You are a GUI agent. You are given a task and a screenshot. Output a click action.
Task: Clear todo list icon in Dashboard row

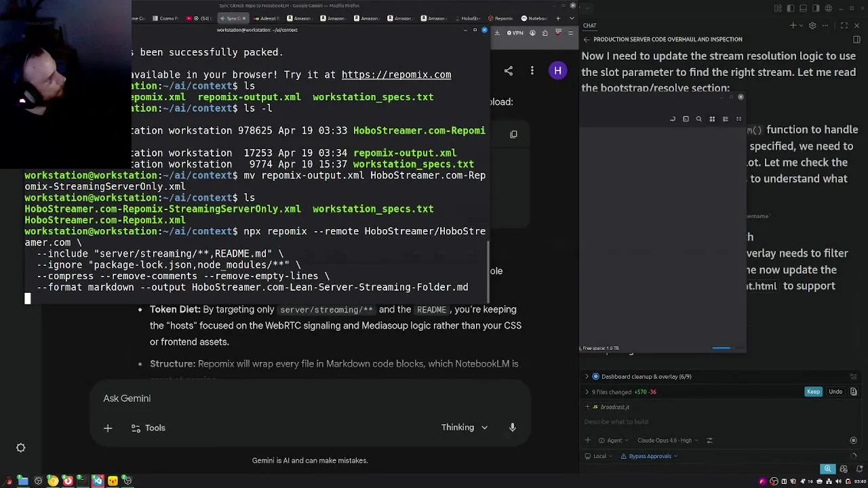(854, 377)
